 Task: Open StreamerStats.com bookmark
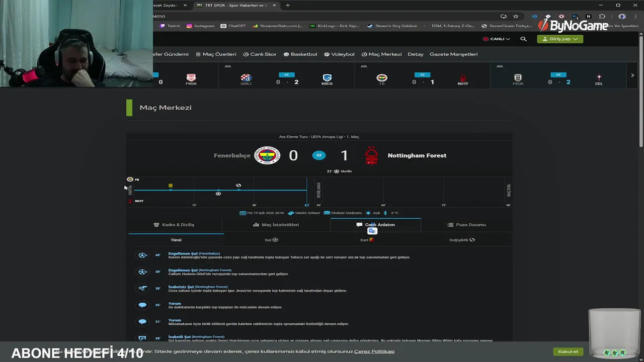(278, 26)
